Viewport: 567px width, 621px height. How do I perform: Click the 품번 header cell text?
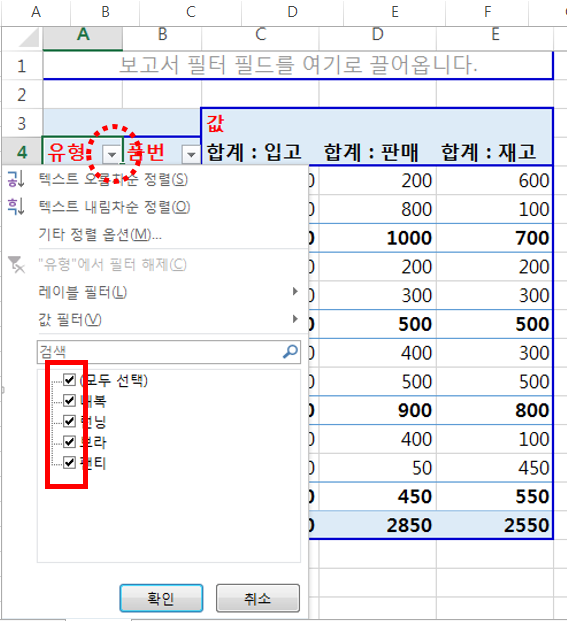pyautogui.click(x=146, y=152)
